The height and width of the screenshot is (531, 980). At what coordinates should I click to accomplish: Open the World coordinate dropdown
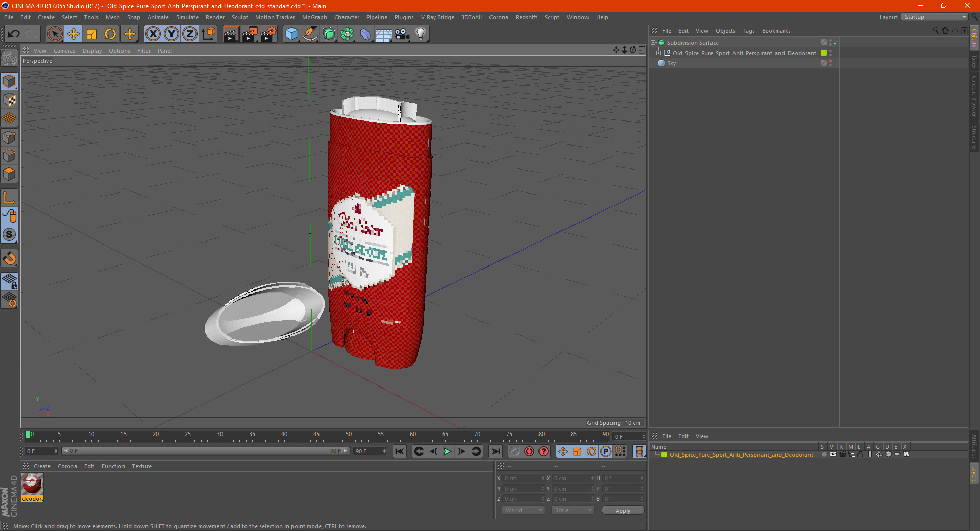point(523,510)
